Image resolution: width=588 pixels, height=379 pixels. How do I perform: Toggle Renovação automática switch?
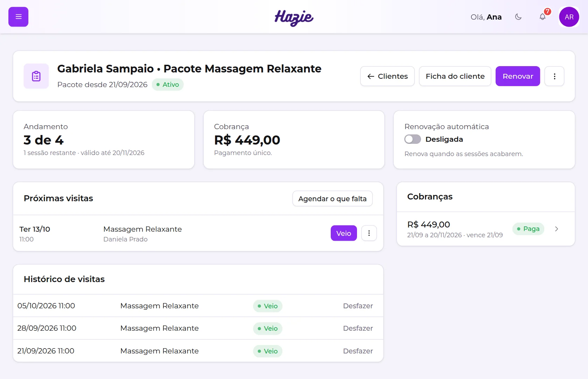(x=413, y=139)
